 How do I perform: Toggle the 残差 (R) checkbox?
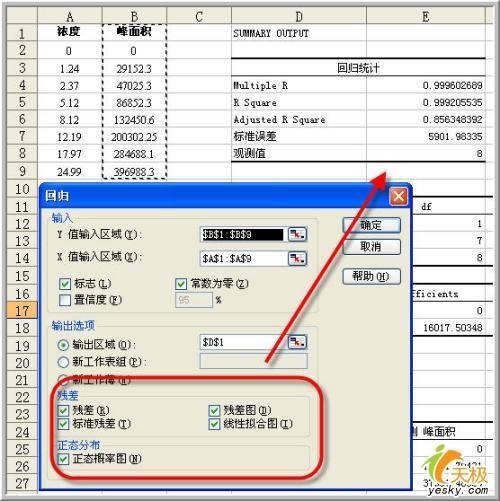(x=63, y=410)
